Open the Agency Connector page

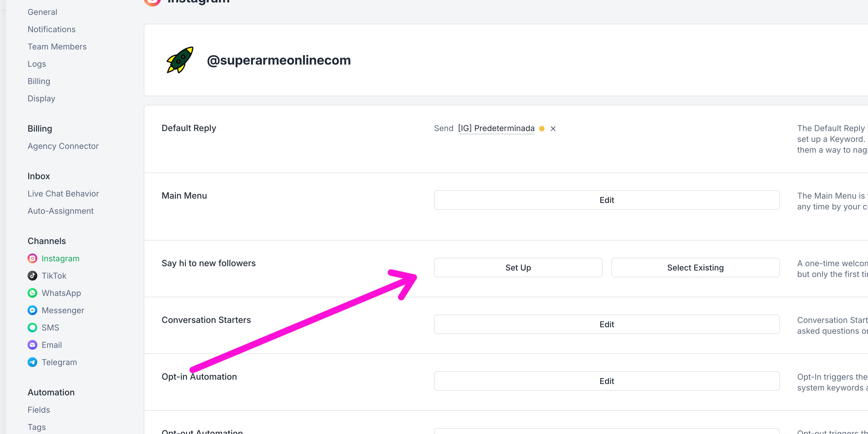point(63,146)
